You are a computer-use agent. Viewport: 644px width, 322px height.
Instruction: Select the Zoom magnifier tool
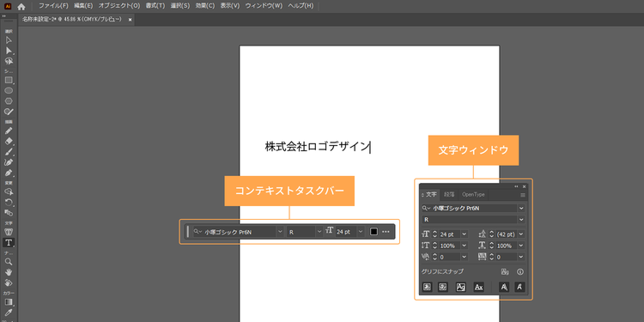(9, 262)
